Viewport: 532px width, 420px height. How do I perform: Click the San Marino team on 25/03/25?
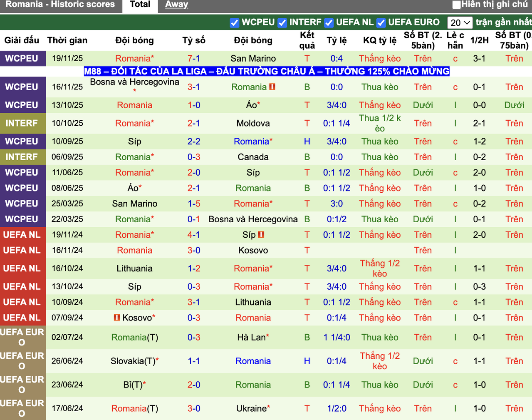click(x=134, y=204)
